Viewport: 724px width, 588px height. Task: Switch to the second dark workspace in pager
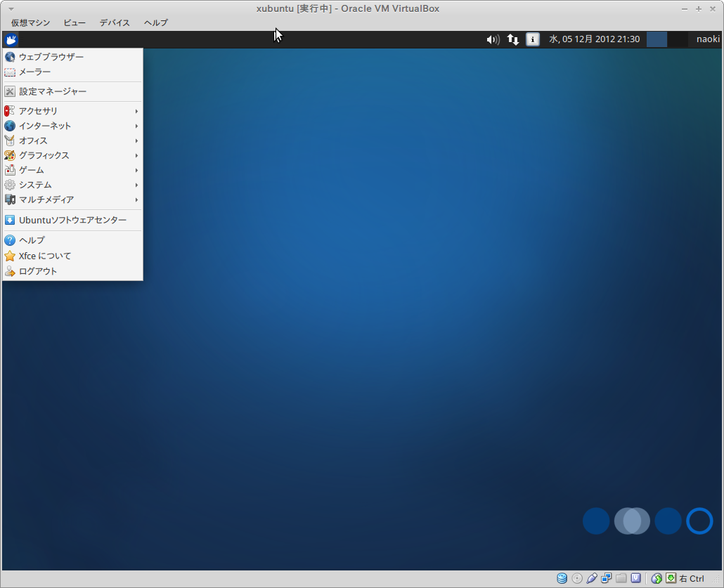(678, 40)
